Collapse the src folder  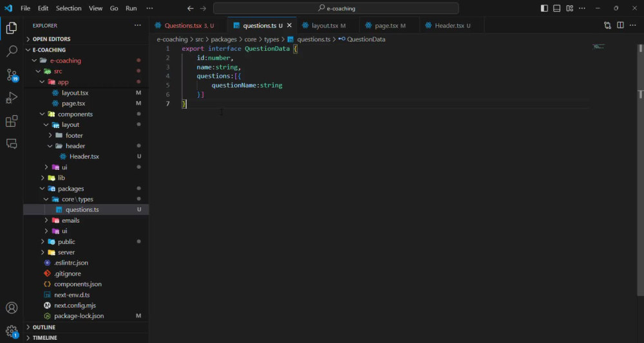pos(86,71)
